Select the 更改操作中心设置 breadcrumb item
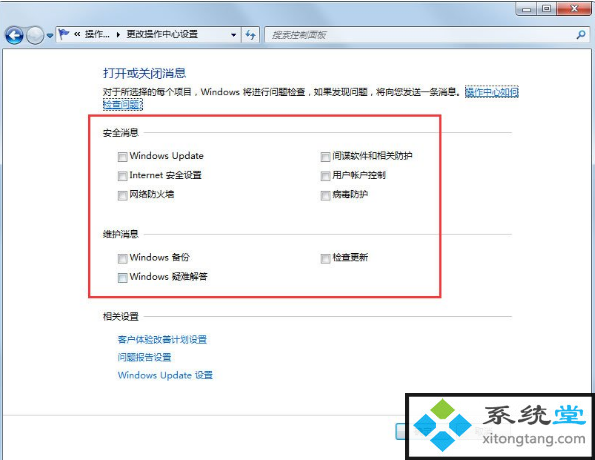This screenshot has width=595, height=460. coord(162,35)
